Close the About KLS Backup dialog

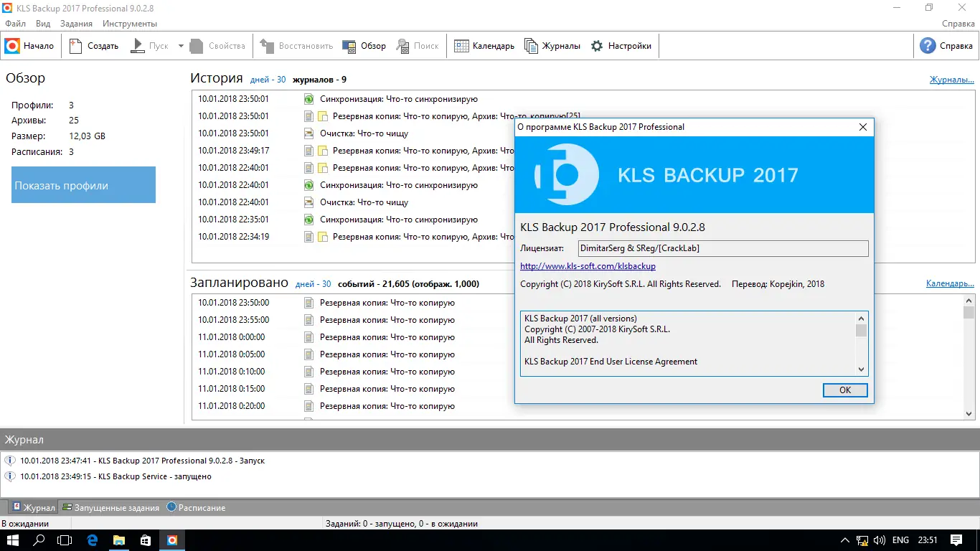coord(863,127)
